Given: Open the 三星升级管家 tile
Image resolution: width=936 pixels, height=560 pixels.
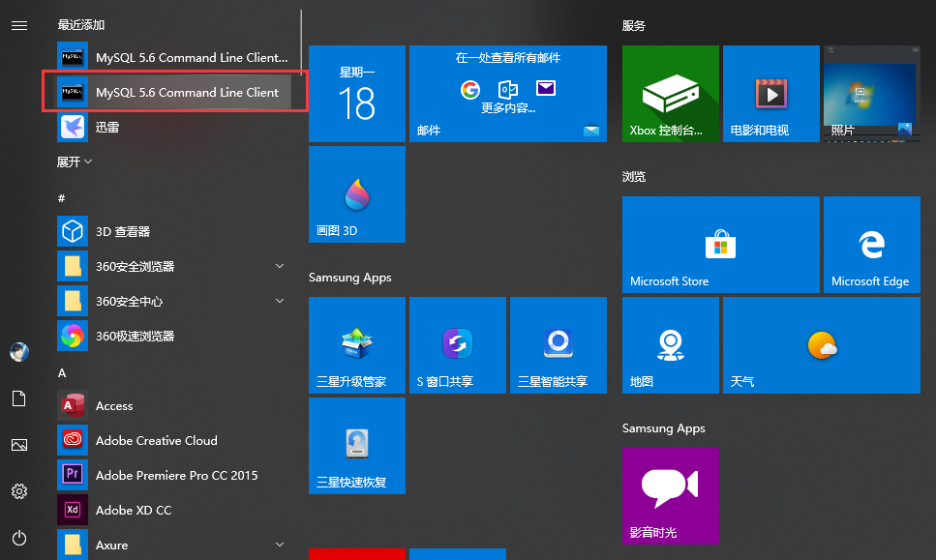Looking at the screenshot, I should (x=357, y=345).
